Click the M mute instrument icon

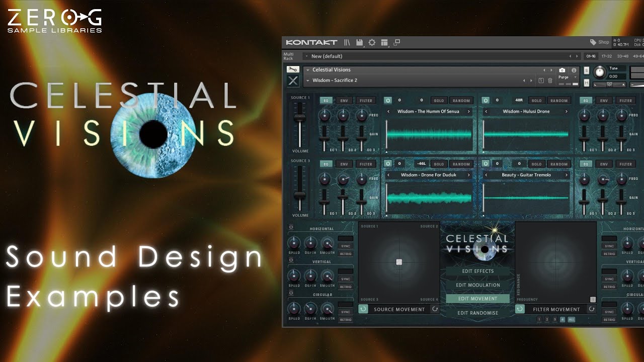pos(586,82)
